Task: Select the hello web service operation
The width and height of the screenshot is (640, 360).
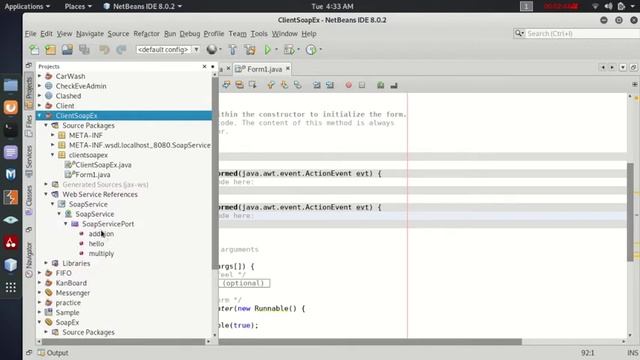Action: click(96, 244)
